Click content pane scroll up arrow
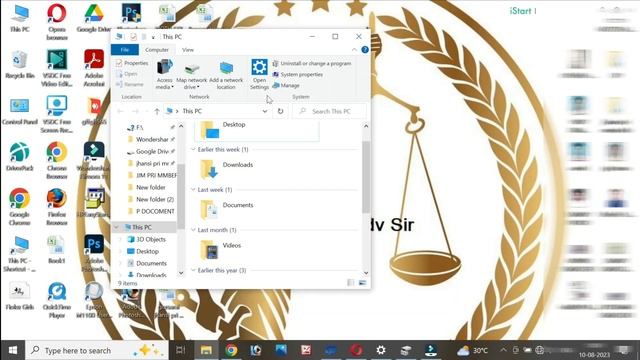The width and height of the screenshot is (640, 360). pyautogui.click(x=366, y=126)
